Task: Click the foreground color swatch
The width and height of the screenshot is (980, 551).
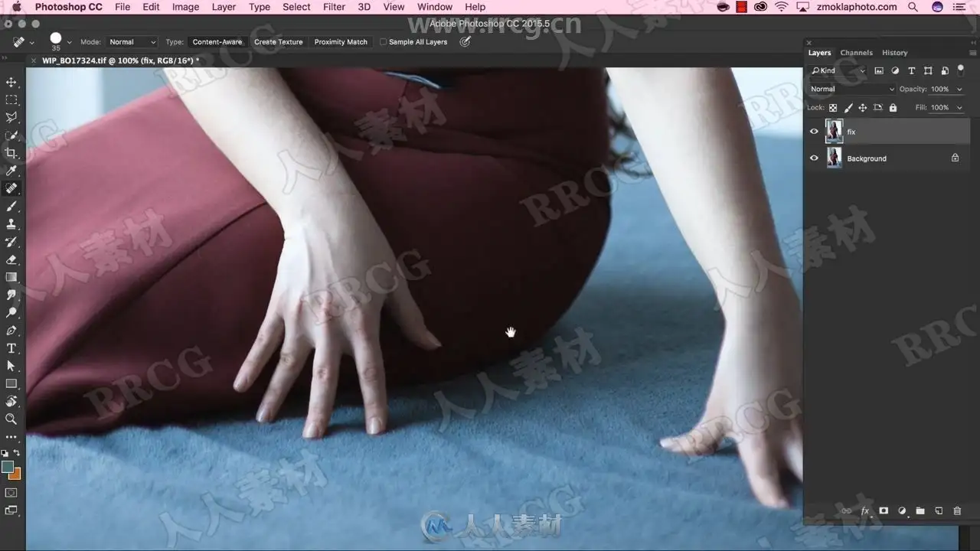Action: pos(8,466)
